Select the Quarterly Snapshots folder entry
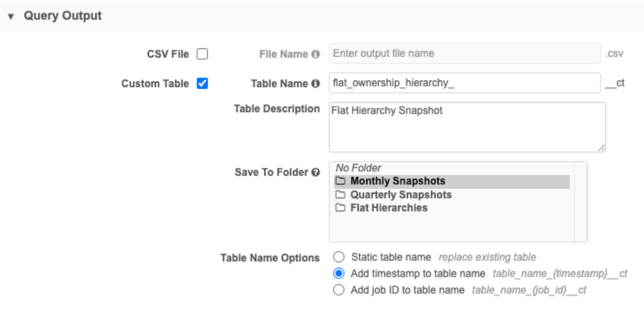This screenshot has width=644, height=310. tap(400, 195)
